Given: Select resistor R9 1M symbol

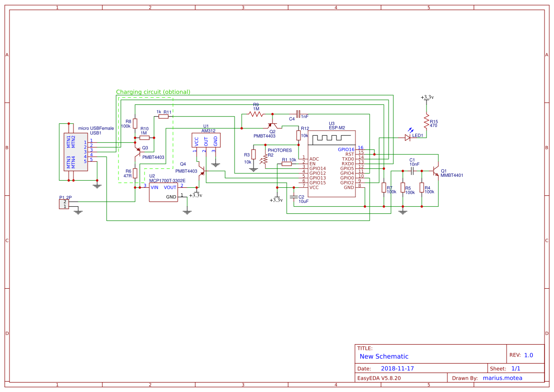Looking at the screenshot, I should coord(256,114).
